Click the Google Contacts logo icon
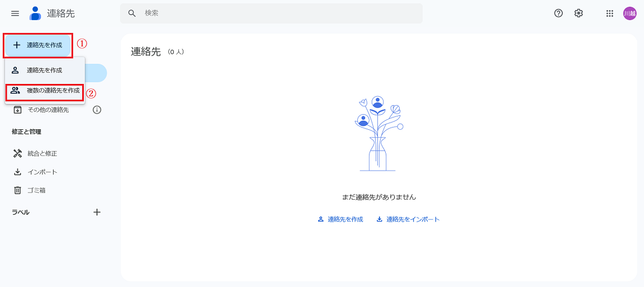 click(35, 13)
